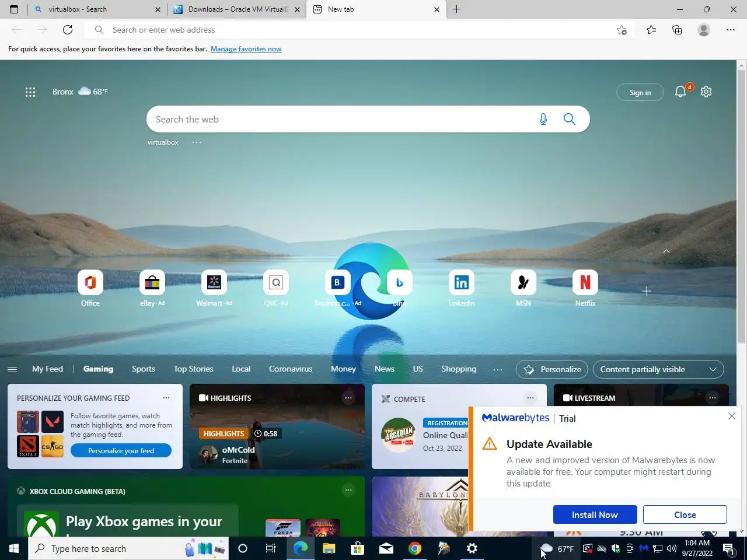Viewport: 747px width, 560px height.
Task: Open Google Chrome from the taskbar
Action: 415,548
